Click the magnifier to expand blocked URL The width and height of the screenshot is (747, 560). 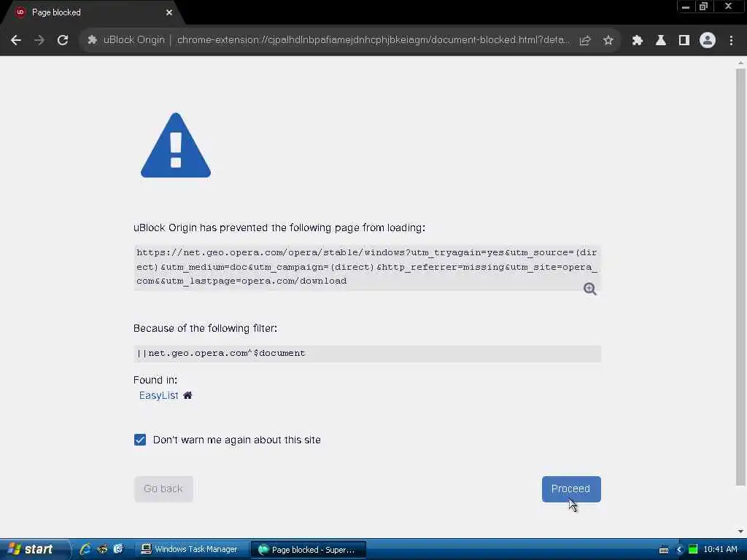coord(589,289)
